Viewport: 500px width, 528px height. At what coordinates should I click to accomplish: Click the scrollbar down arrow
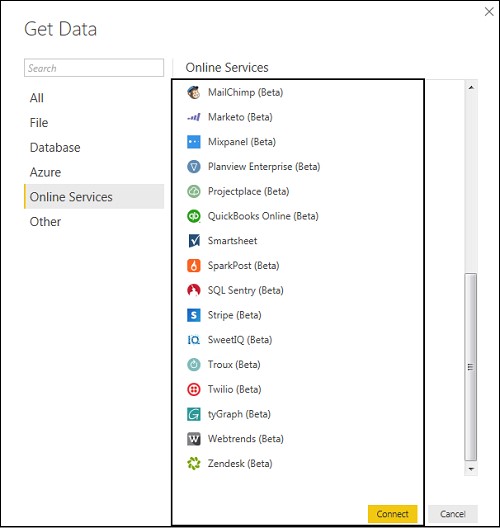click(471, 469)
